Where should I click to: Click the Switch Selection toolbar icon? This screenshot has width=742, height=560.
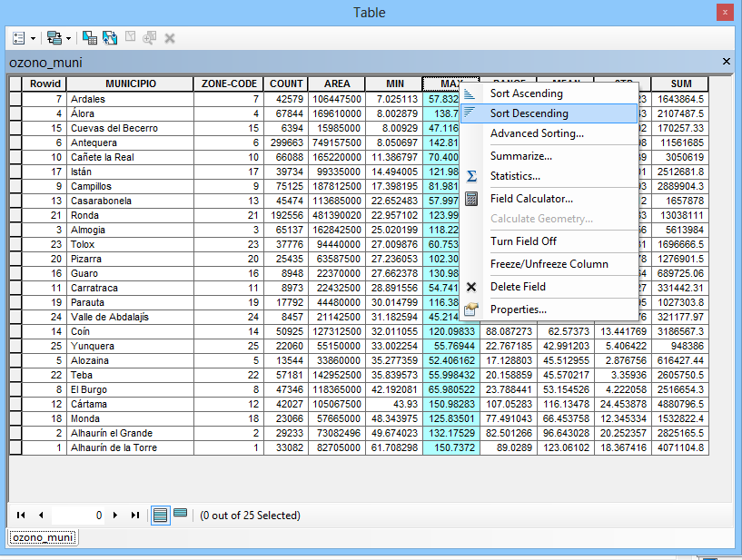coord(110,38)
